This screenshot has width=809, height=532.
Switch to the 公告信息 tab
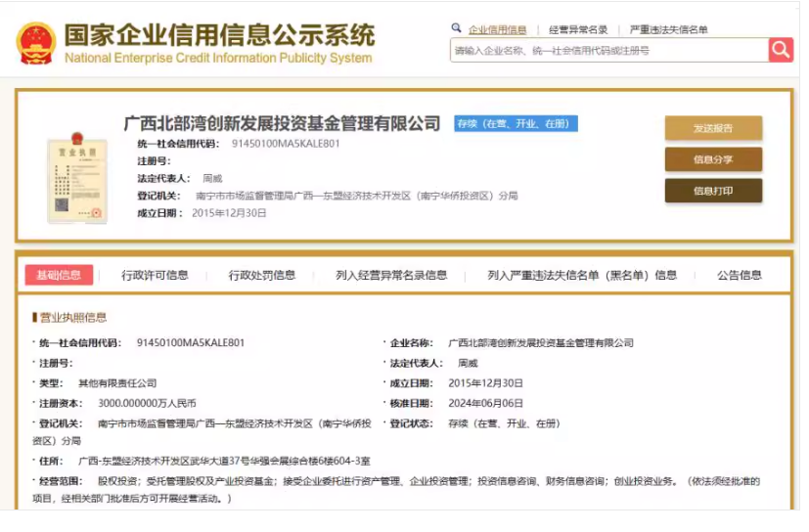tap(740, 275)
